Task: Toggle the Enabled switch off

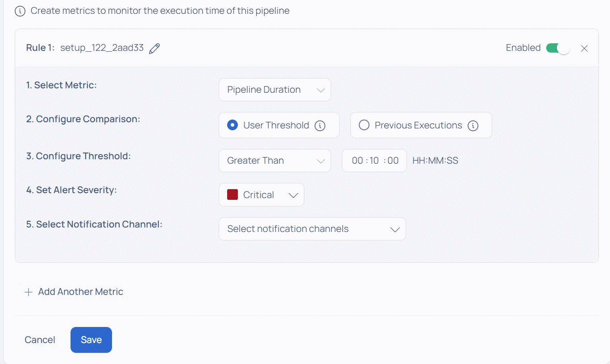Action: (558, 48)
